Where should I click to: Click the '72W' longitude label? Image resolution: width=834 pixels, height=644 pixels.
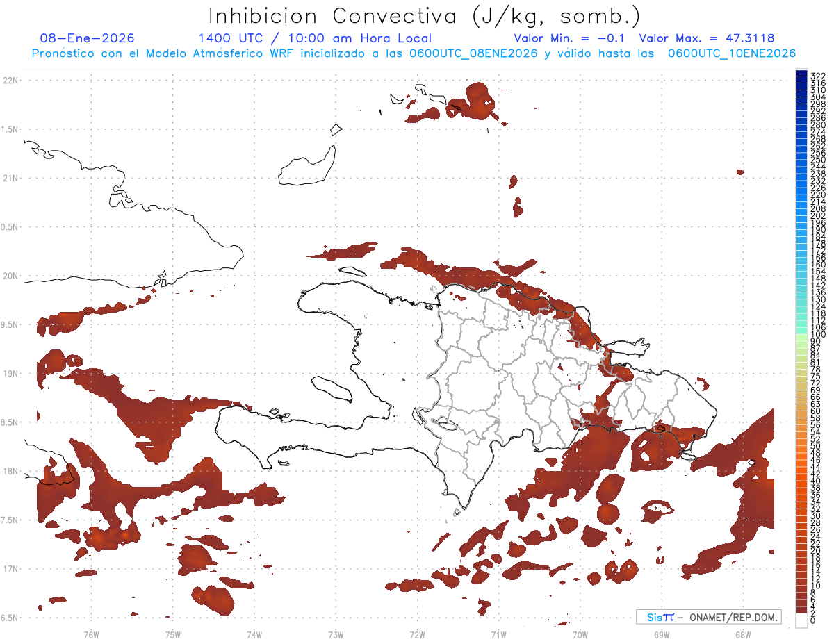point(417,634)
